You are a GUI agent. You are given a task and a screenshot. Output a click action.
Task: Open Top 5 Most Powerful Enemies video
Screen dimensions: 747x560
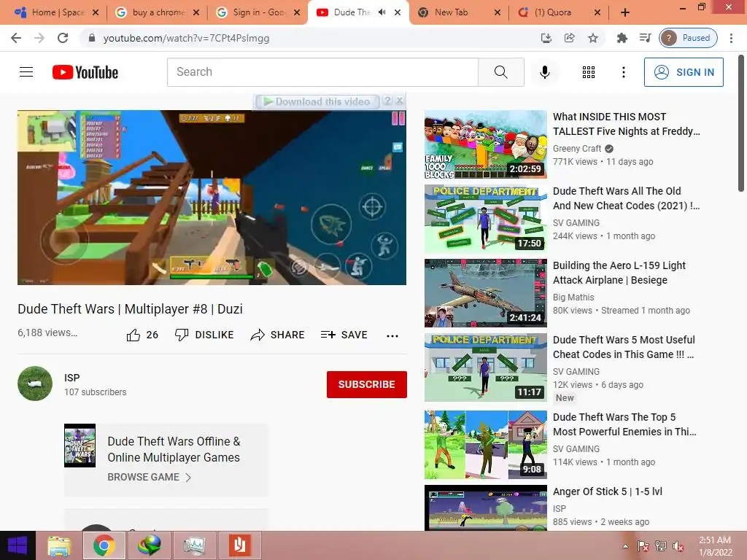coord(624,424)
